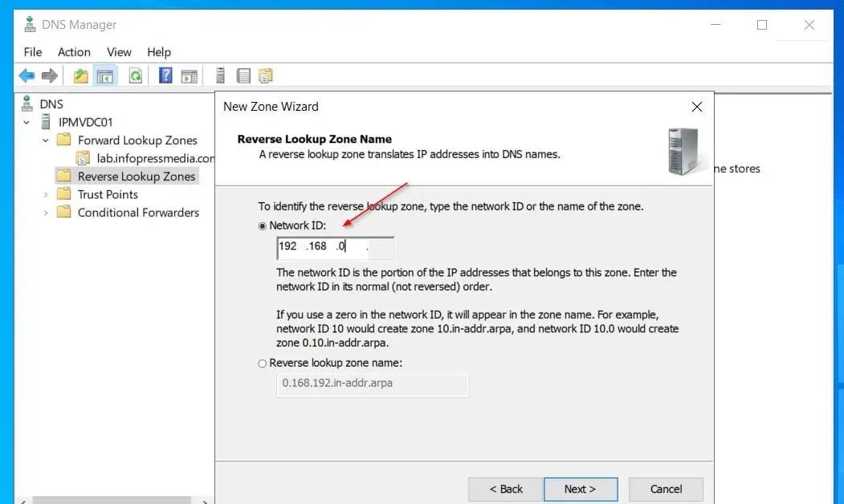Toggle the Show/Hide Console Tree toolbar icon
Screen dimensions: 844x504
click(x=105, y=76)
